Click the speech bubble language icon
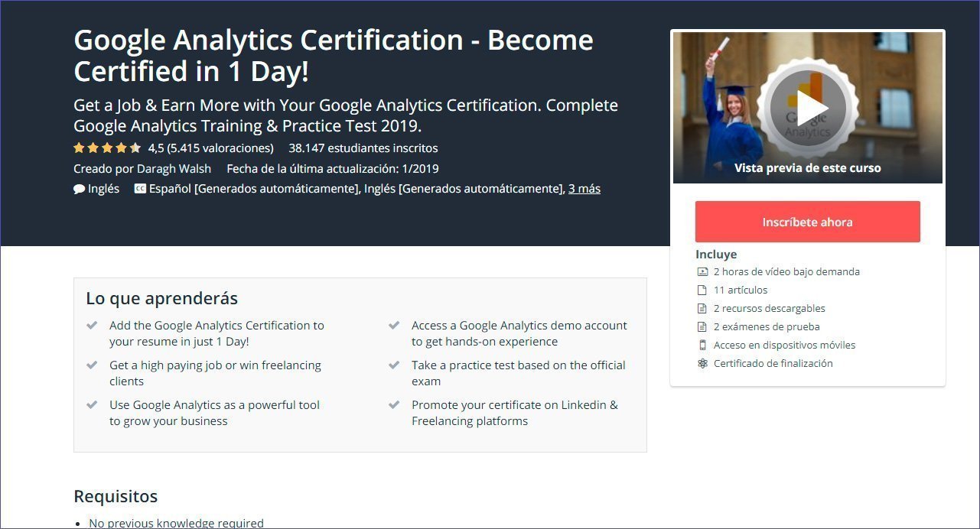This screenshot has width=980, height=529. [80, 189]
